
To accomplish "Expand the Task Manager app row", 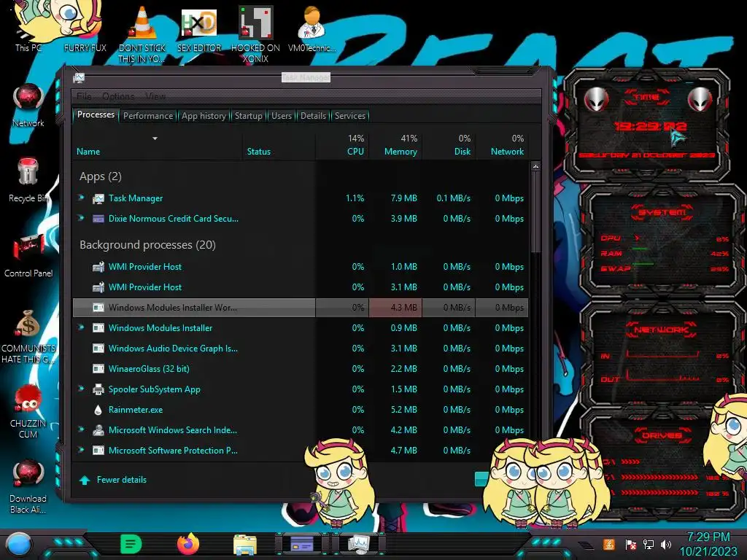I will coord(82,198).
